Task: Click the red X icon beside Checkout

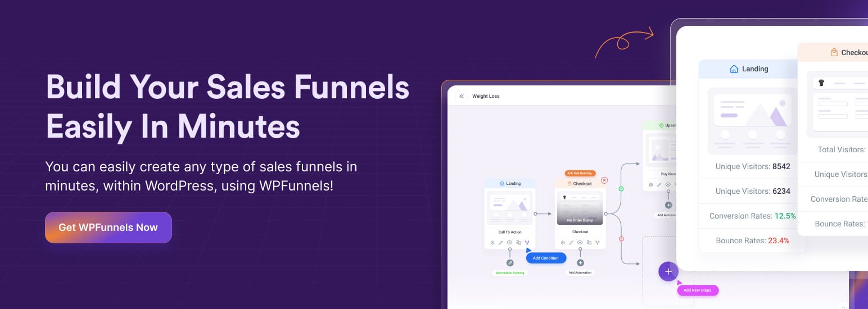Action: (604, 180)
